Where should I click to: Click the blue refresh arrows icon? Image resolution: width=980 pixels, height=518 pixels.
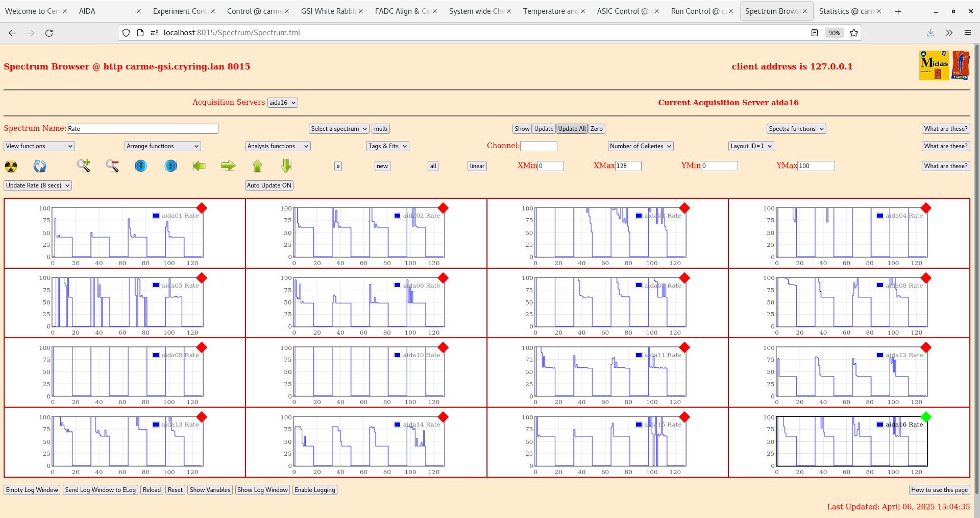(x=40, y=166)
